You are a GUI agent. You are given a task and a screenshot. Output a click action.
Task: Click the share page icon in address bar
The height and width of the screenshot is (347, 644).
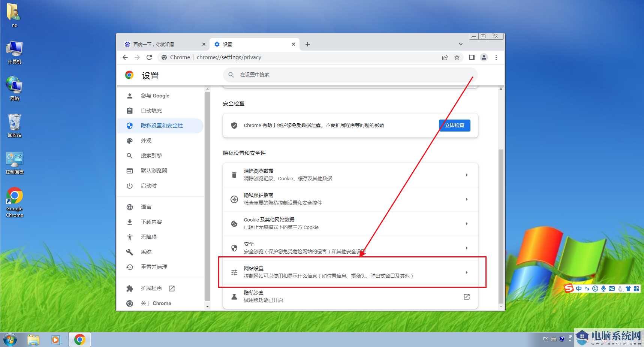[445, 57]
